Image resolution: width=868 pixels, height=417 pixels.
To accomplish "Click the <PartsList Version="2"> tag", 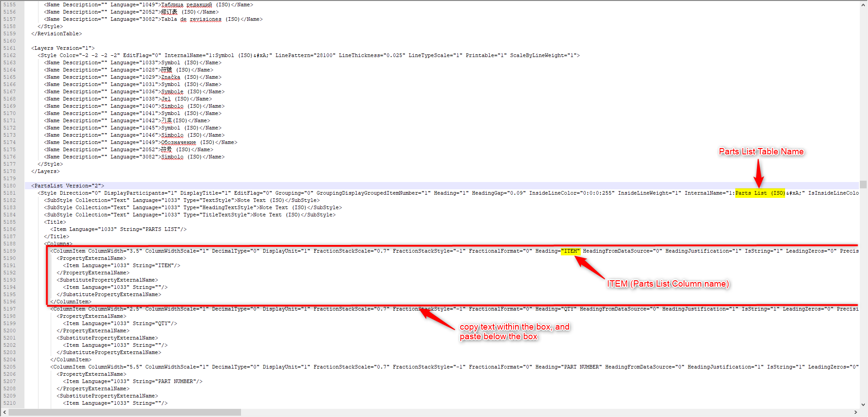I will pos(68,186).
